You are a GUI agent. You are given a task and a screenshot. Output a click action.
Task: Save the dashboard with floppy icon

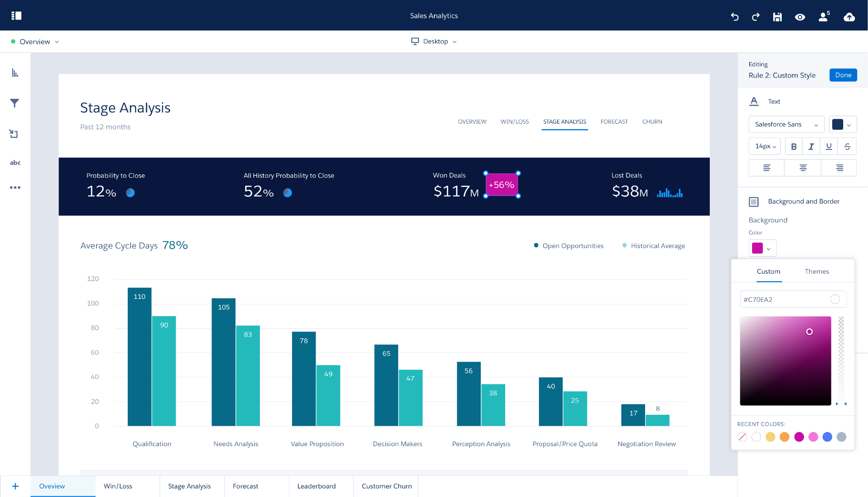coord(777,17)
